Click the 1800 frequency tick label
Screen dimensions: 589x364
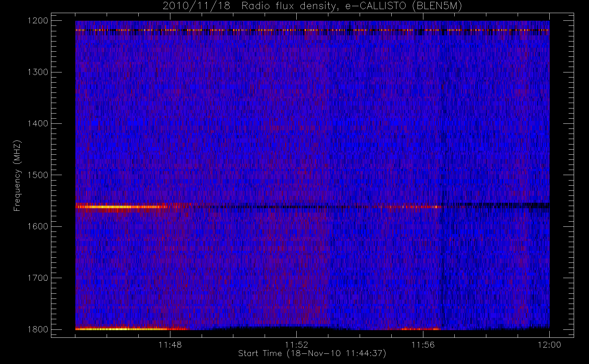(38, 329)
